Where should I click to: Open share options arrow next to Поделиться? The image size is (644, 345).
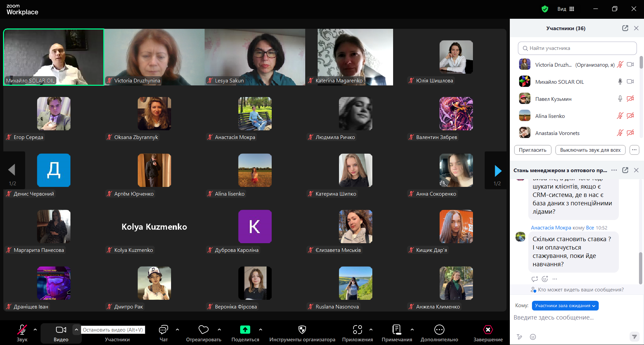tap(261, 330)
